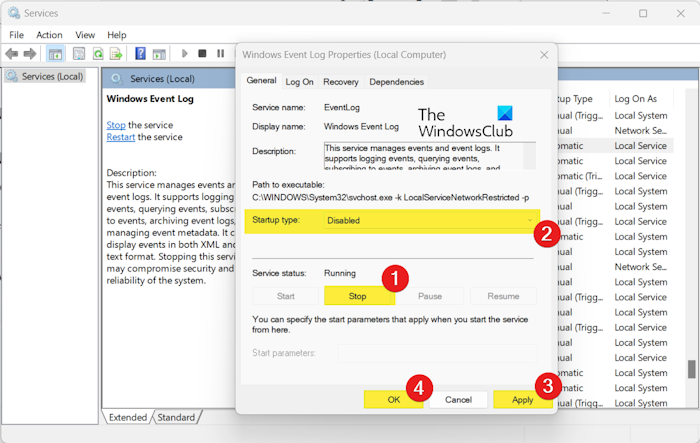Viewport: 700px width, 443px height.
Task: Switch to the Extended view tab
Action: (x=128, y=417)
